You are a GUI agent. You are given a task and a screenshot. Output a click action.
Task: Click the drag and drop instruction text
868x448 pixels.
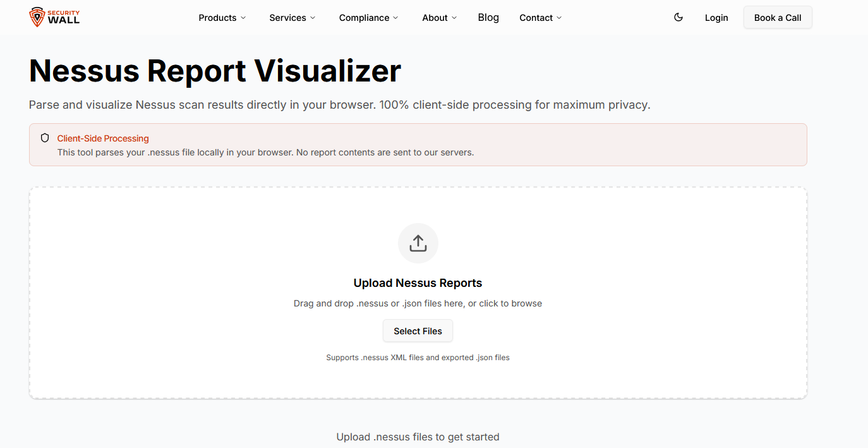tap(418, 303)
